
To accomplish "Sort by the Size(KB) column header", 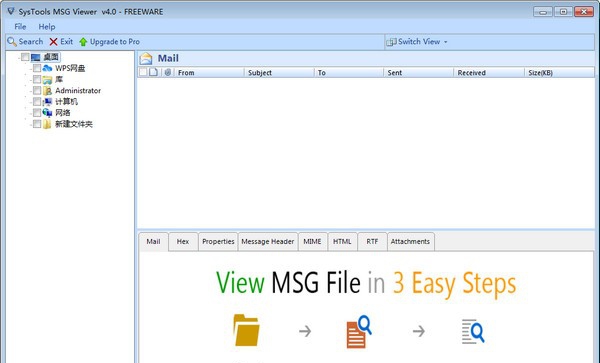I will click(559, 72).
